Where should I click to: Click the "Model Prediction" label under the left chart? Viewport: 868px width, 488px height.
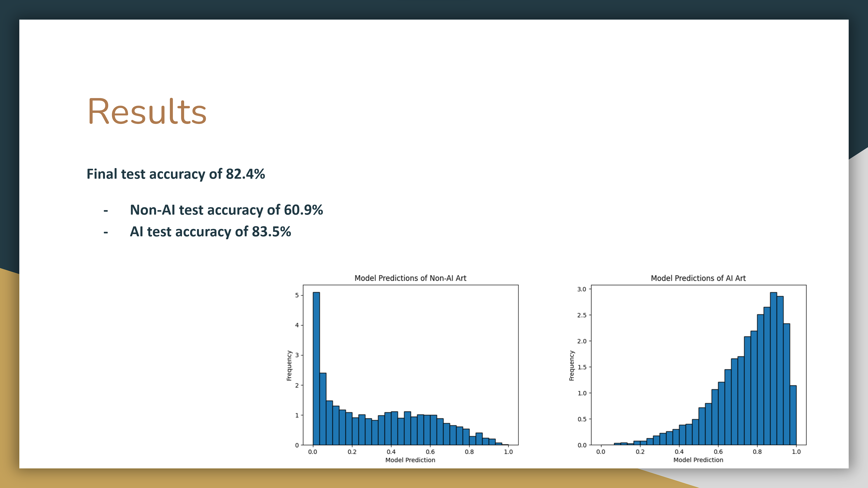coord(410,460)
